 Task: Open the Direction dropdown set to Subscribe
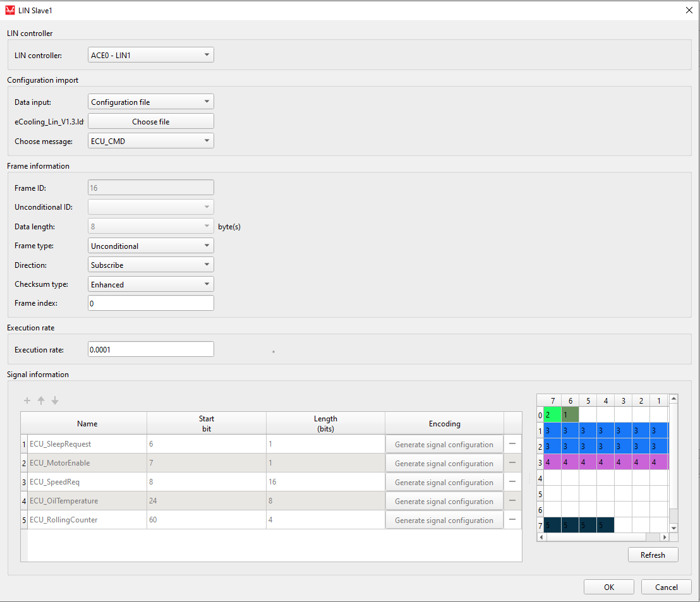point(150,265)
